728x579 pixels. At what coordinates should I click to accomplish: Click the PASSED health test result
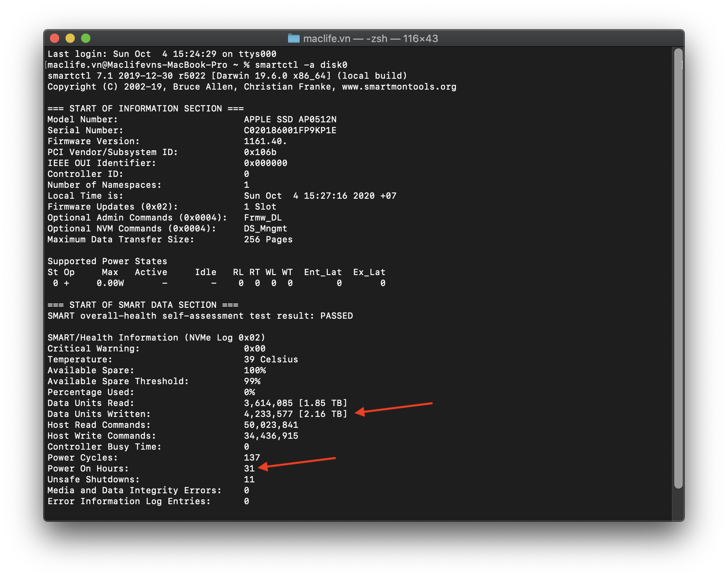[336, 316]
